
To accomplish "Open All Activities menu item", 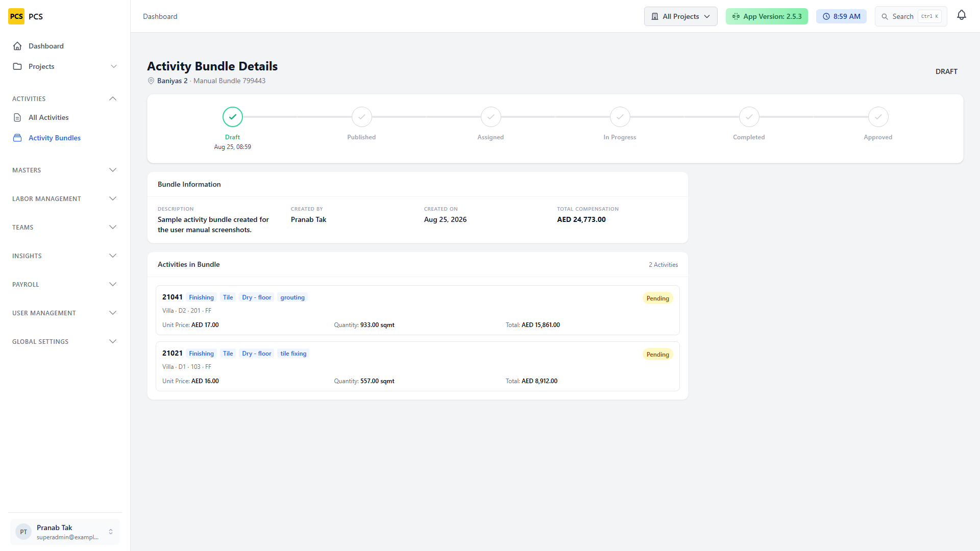I will [x=65, y=117].
